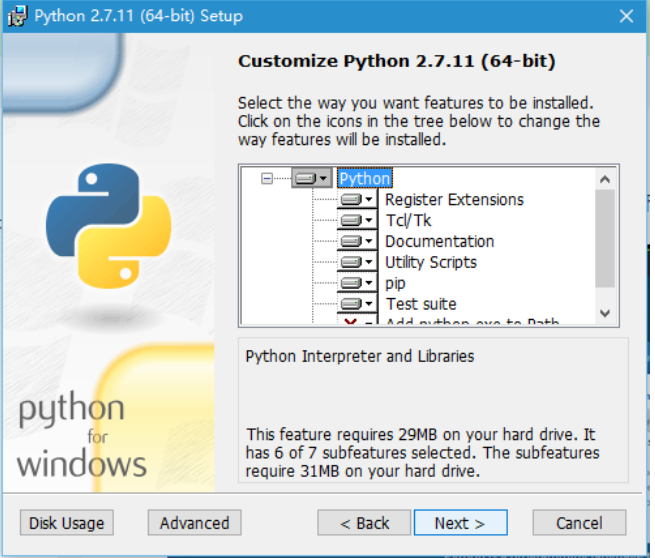Click the installer icon in title bar
Image resolution: width=655 pixels, height=558 pixels.
pos(17,16)
